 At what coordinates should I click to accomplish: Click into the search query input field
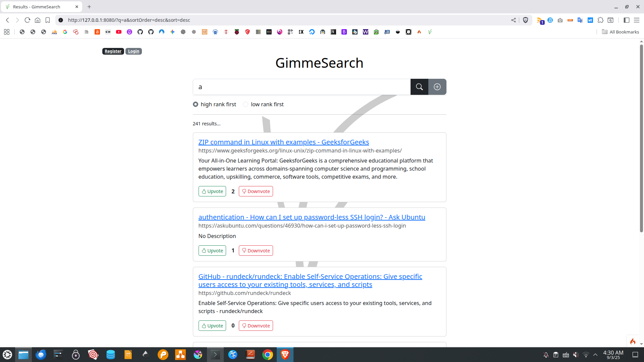301,87
